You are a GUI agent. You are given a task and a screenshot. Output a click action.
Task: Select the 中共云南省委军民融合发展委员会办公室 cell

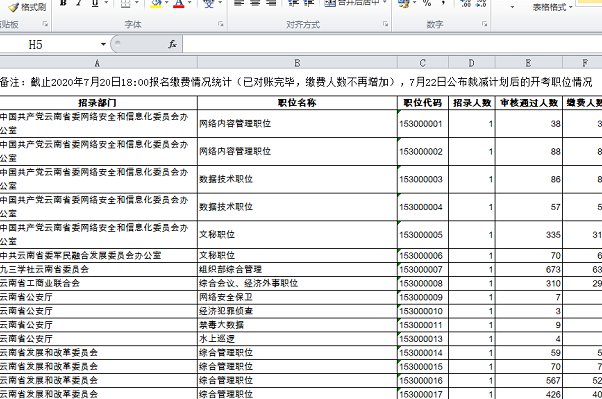point(98,255)
